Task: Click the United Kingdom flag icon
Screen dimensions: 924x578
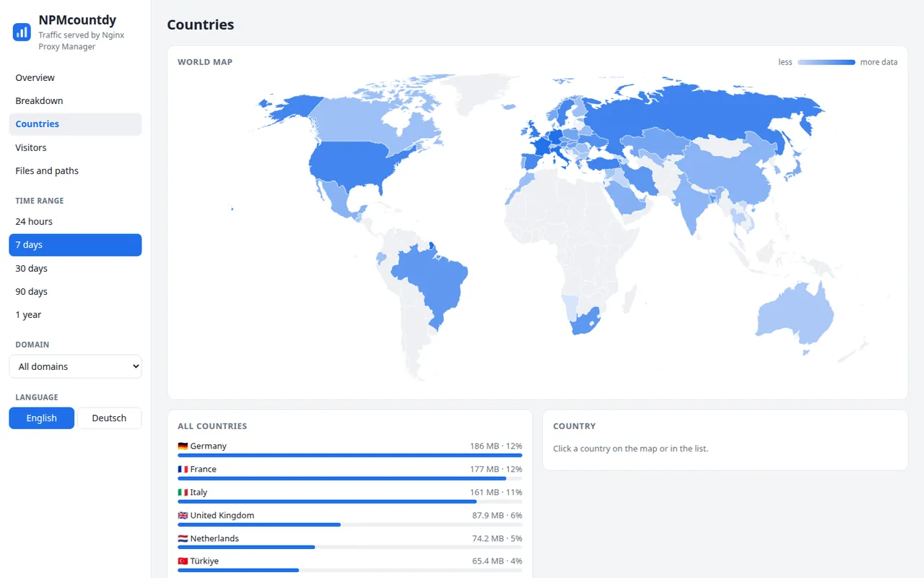Action: click(x=183, y=516)
